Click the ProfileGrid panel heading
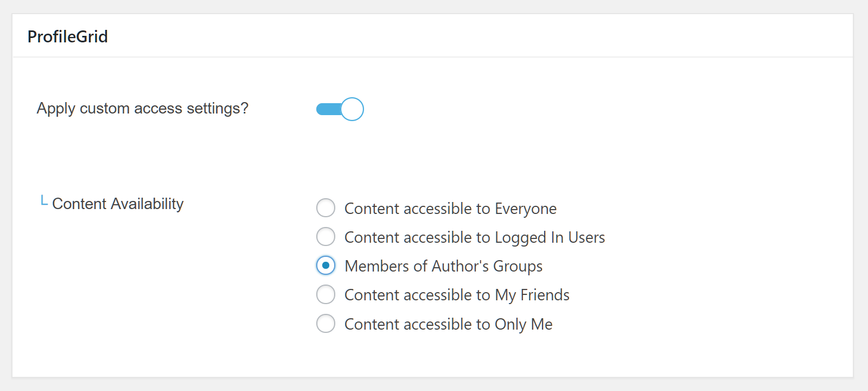Viewport: 868px width, 391px height. click(x=67, y=36)
